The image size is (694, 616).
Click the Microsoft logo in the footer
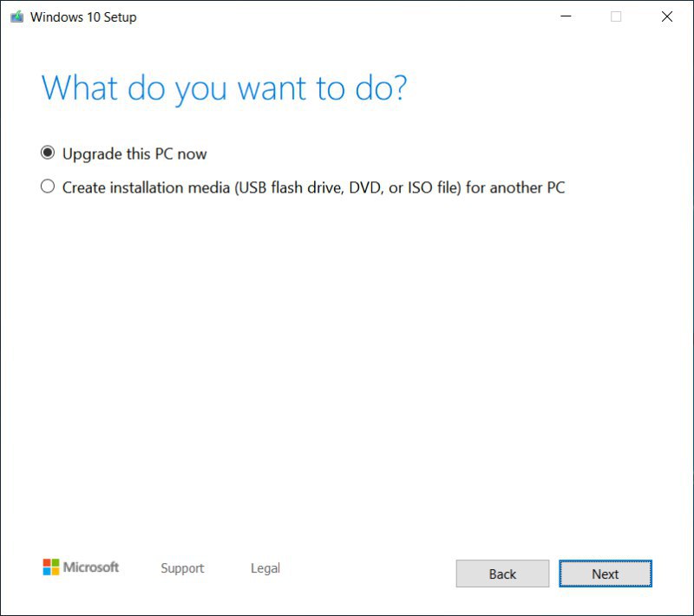coord(81,567)
